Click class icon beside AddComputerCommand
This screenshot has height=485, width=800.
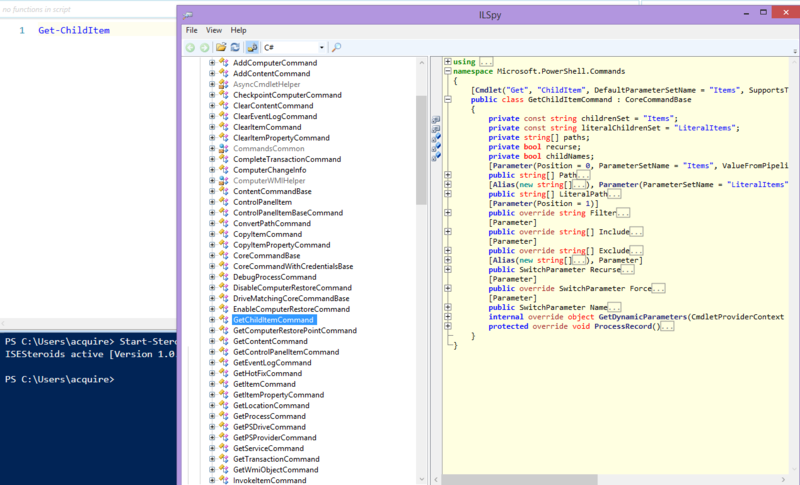click(223, 63)
